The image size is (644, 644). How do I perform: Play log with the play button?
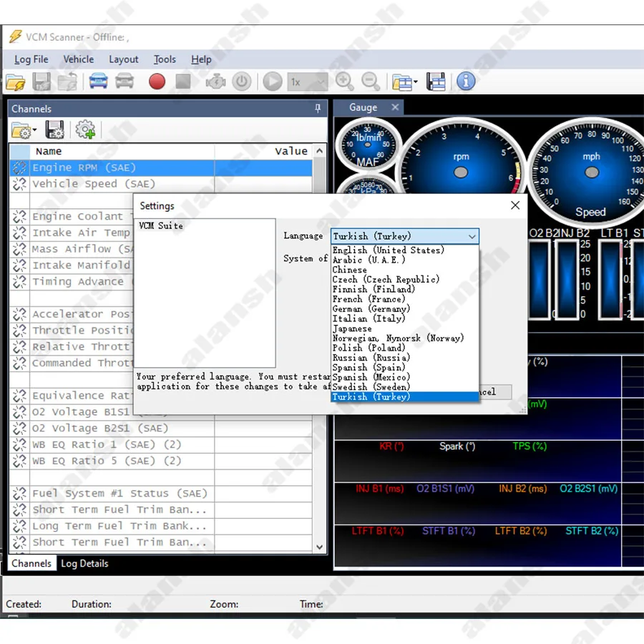click(x=273, y=82)
